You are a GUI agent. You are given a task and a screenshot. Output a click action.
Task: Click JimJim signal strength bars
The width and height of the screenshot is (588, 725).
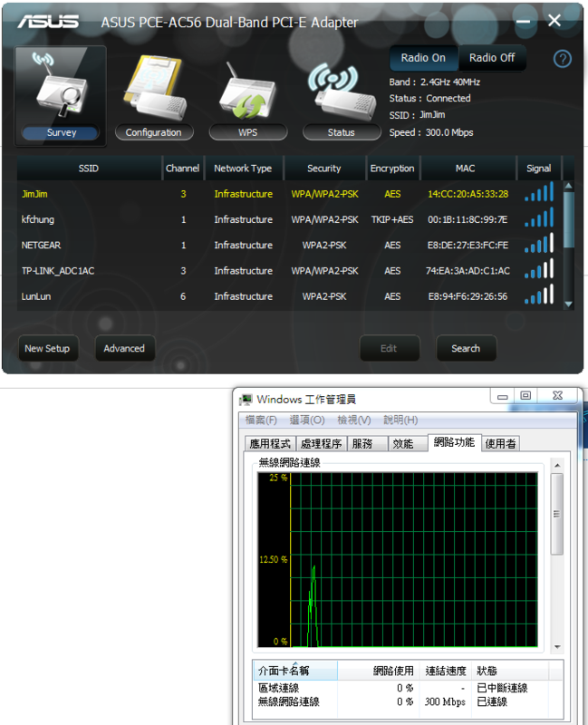point(539,192)
